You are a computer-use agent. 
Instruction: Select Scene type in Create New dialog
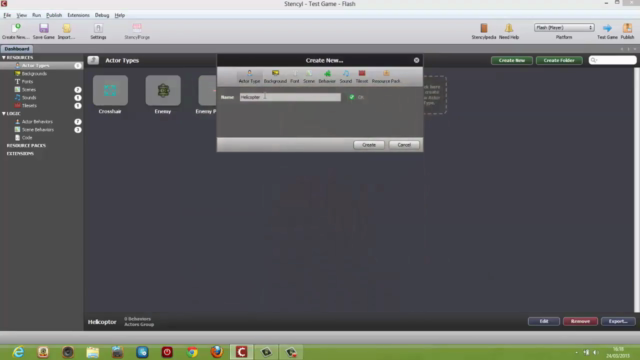coord(309,76)
